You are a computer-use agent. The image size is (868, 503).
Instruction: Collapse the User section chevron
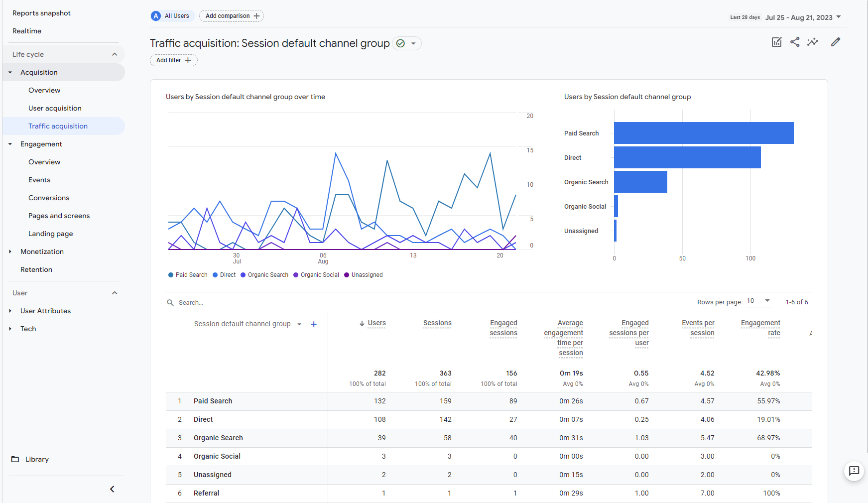[115, 293]
